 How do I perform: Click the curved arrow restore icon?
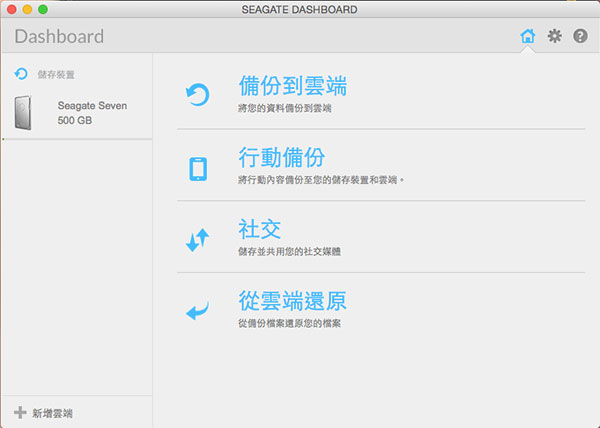[198, 312]
